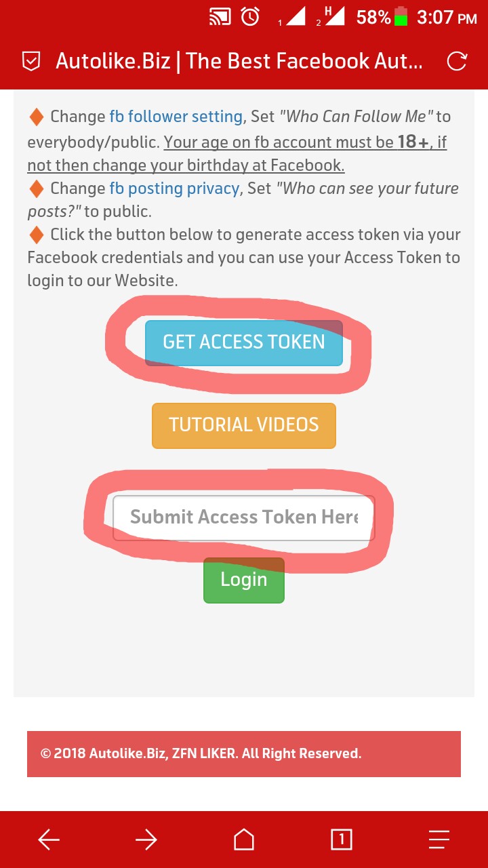Reload the page with refresh icon

[x=457, y=62]
